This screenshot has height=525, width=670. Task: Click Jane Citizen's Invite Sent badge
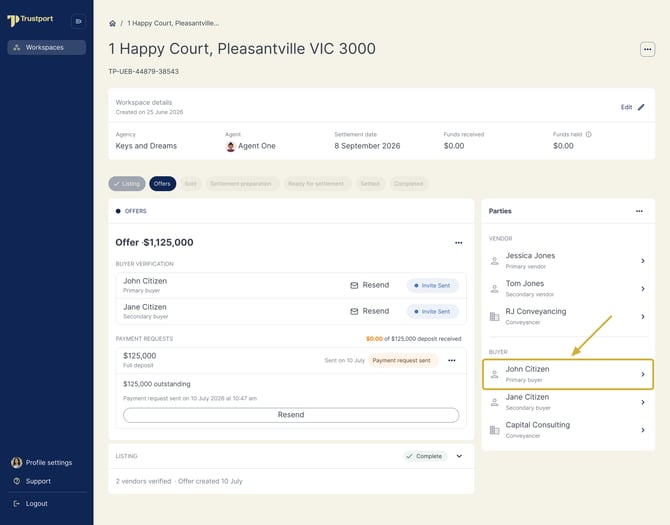tap(432, 311)
